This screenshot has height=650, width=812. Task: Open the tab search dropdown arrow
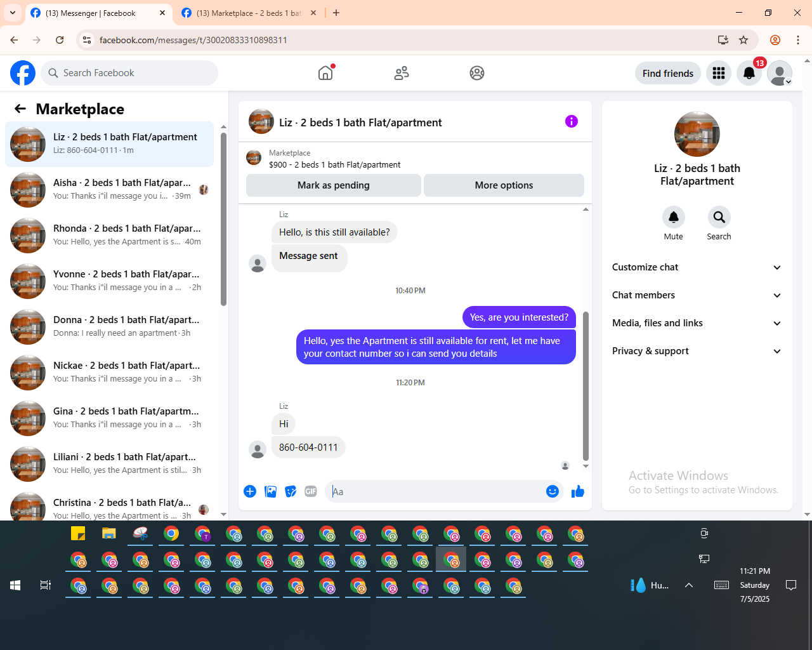(13, 13)
